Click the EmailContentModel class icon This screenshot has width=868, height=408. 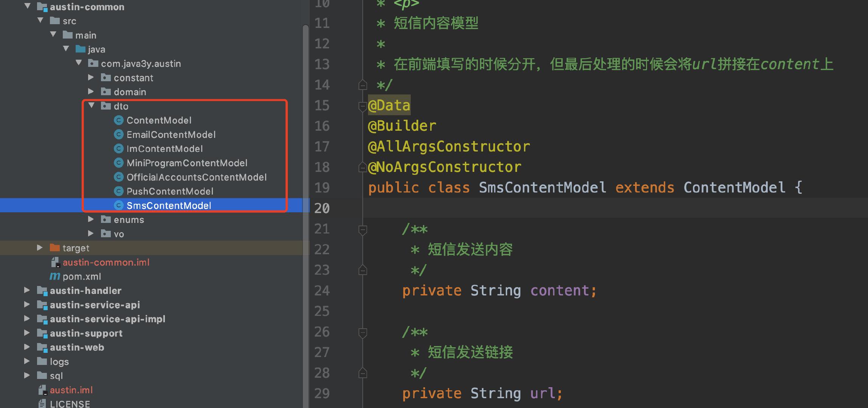[x=119, y=134]
